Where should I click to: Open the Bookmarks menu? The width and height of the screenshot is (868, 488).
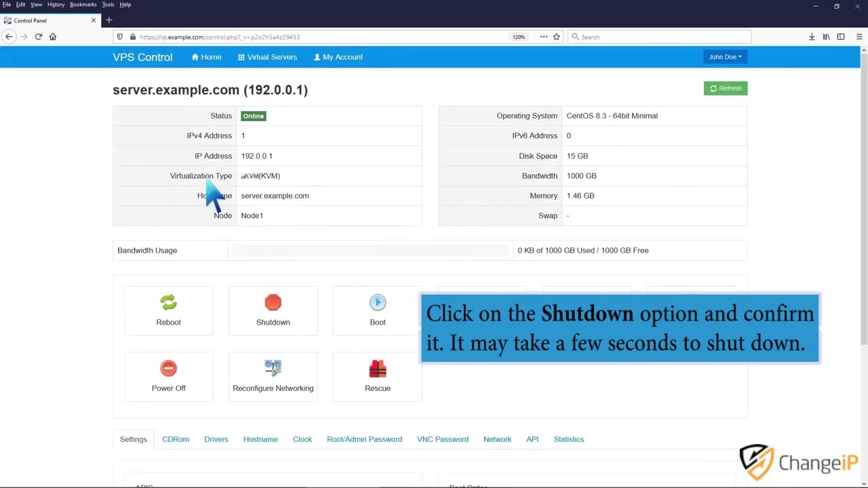[x=83, y=5]
